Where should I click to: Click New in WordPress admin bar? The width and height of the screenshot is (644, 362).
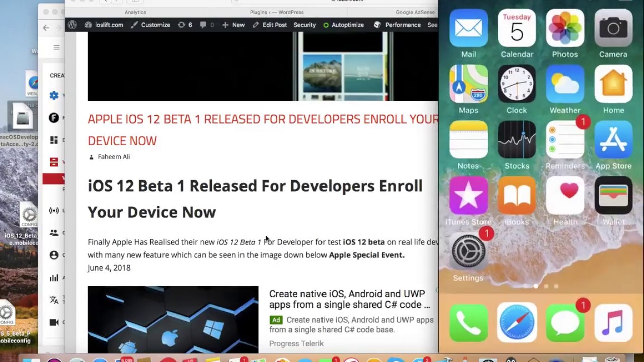point(233,25)
